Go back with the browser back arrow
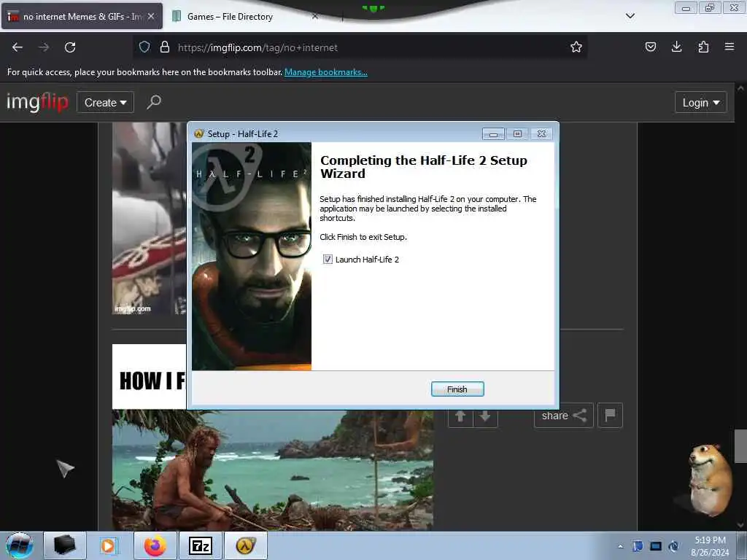Screen dimensions: 747x560 tap(18, 47)
